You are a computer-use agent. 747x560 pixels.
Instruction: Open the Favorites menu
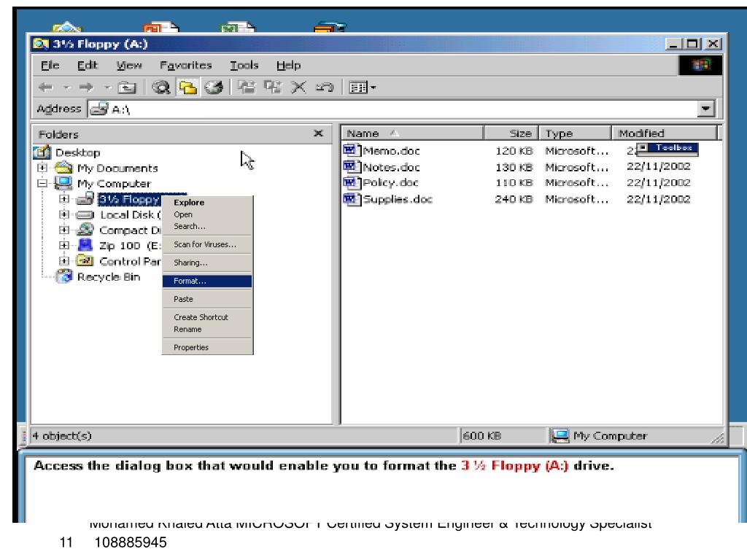pos(186,65)
